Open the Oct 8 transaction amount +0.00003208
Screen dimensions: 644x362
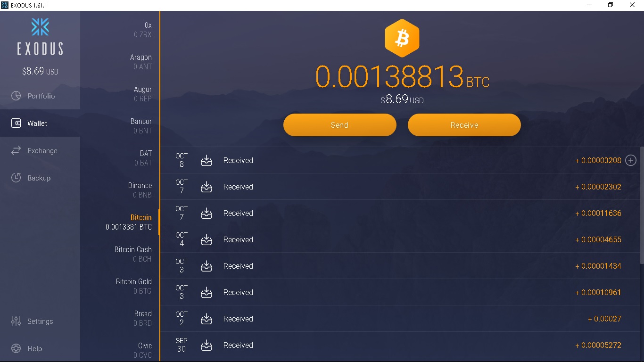[598, 160]
